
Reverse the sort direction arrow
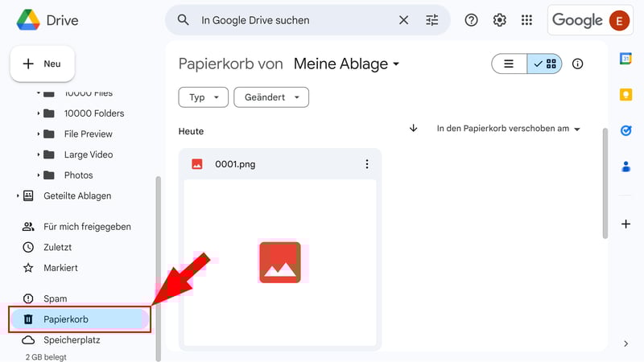(414, 129)
